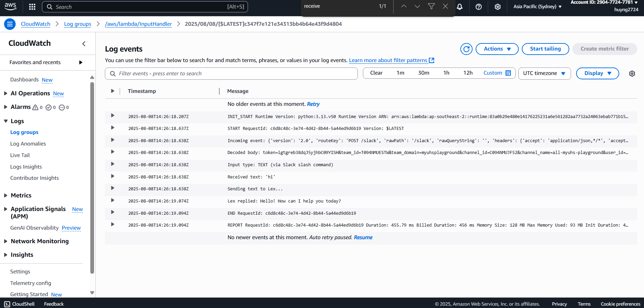Open Logs Insights in the sidebar
Screen dimensions: 644x308
tap(26, 167)
